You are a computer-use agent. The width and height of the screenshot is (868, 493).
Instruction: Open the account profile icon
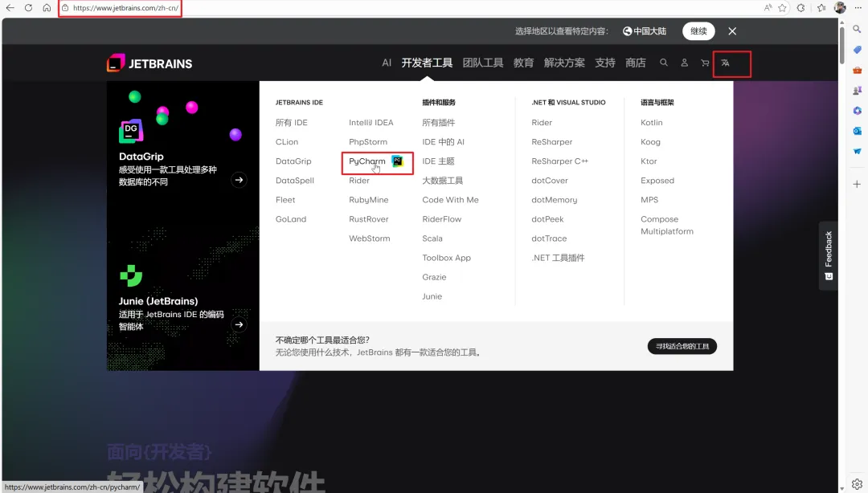click(684, 63)
